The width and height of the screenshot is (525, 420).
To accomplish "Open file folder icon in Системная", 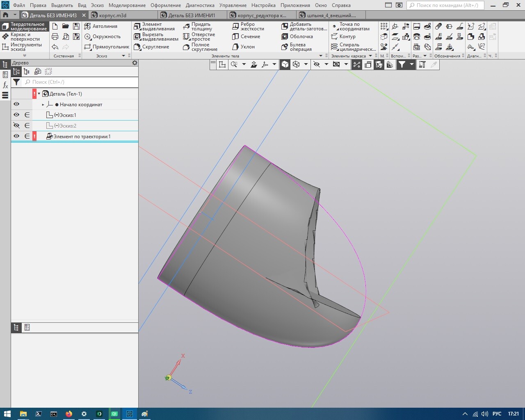I will click(x=66, y=26).
